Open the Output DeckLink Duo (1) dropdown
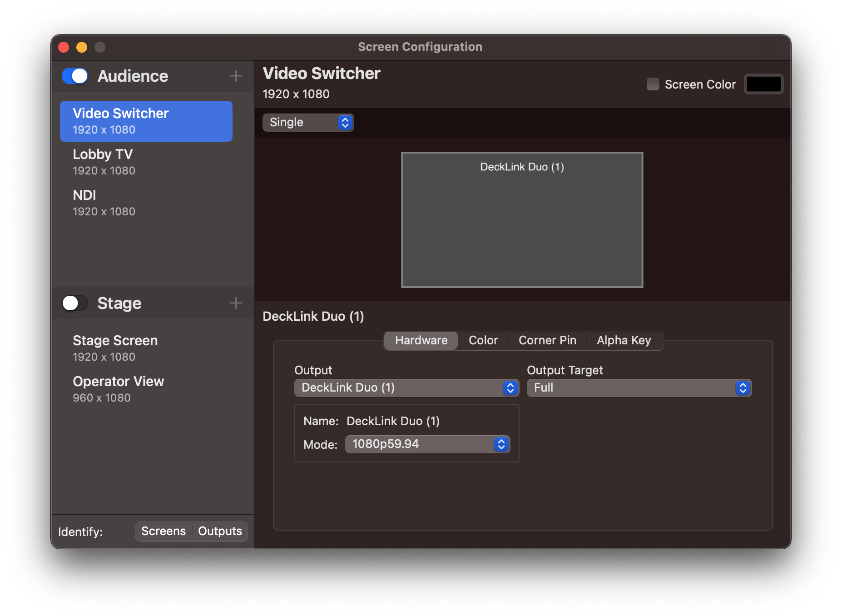This screenshot has height=616, width=842. [x=406, y=387]
